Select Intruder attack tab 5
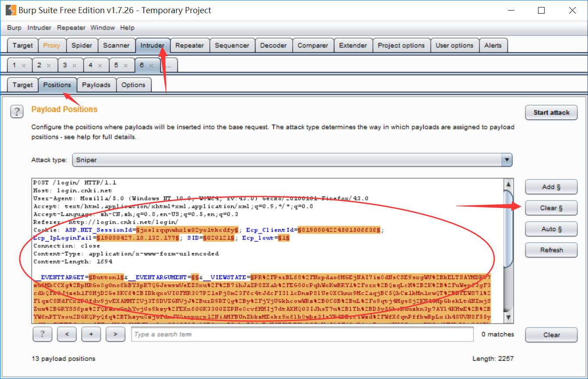588x379 pixels. (x=116, y=65)
